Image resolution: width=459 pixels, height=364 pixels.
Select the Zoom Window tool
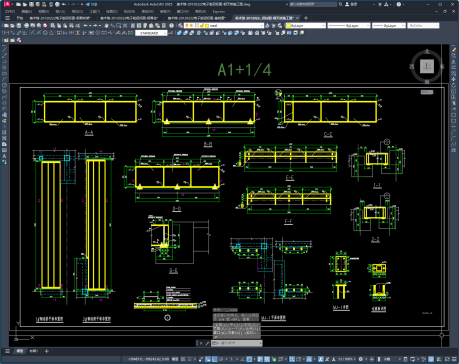pos(119,25)
